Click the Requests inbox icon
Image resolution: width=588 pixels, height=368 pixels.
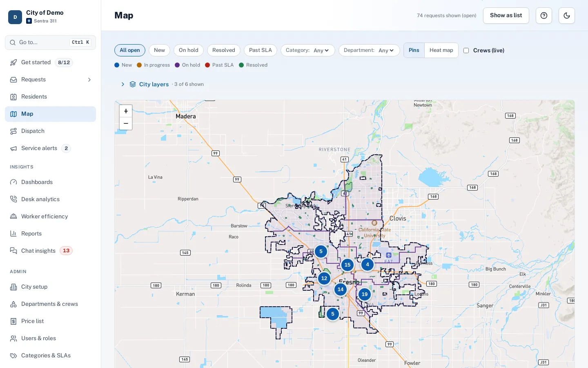pos(13,80)
